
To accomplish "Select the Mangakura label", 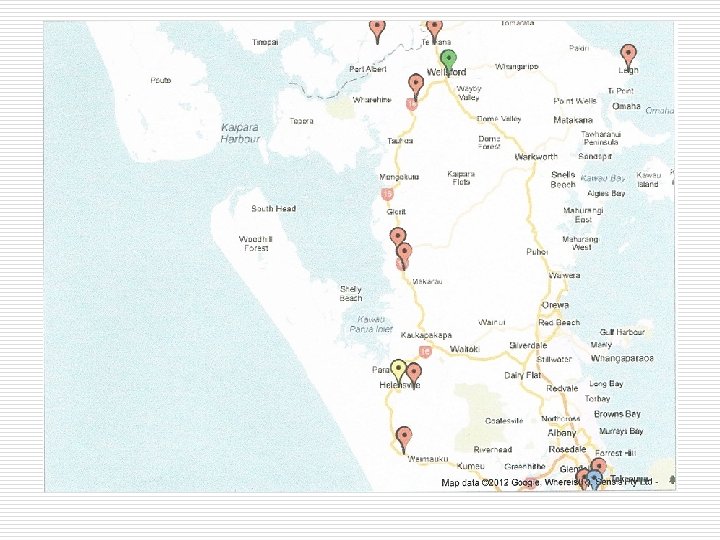I will click(x=399, y=177).
